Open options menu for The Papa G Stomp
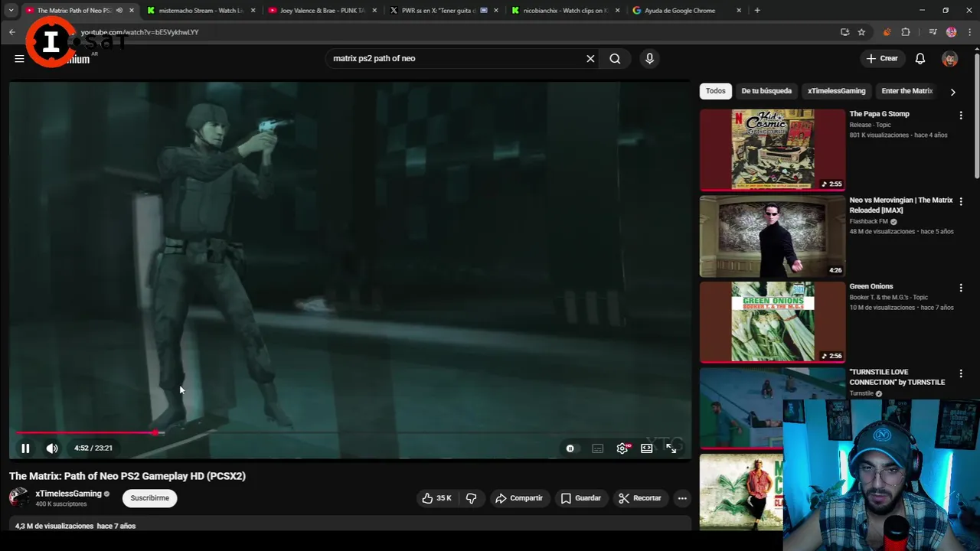 pyautogui.click(x=961, y=116)
